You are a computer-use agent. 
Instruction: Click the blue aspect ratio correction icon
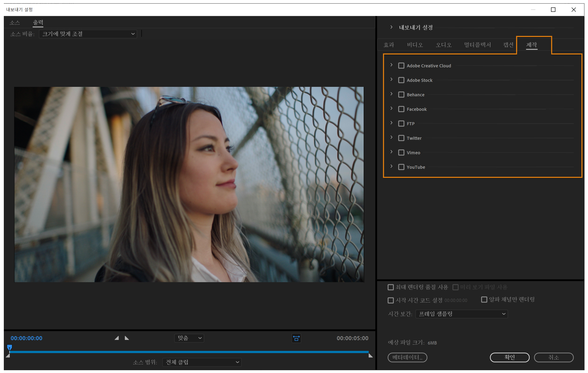296,338
